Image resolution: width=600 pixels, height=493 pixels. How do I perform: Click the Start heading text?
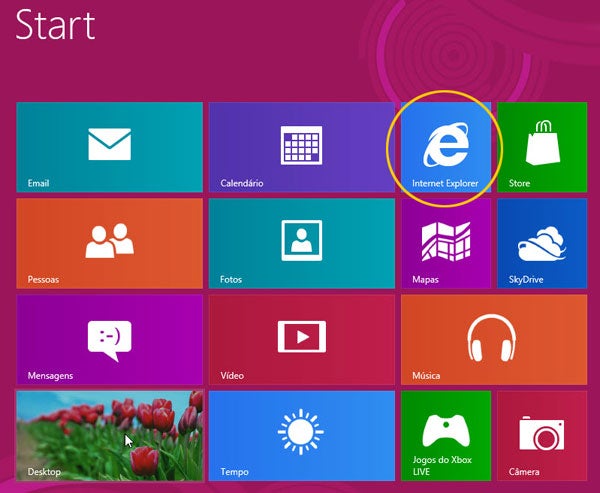(55, 25)
